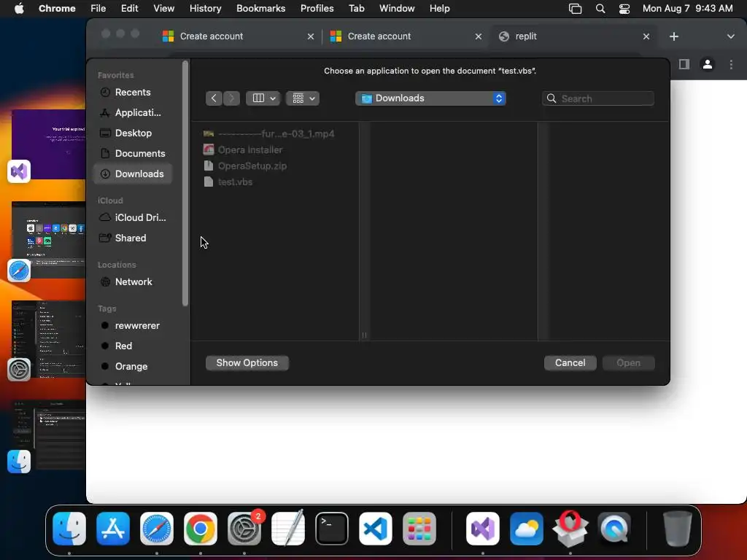Image resolution: width=747 pixels, height=560 pixels.
Task: Cancel the application chooser dialog
Action: [570, 363]
